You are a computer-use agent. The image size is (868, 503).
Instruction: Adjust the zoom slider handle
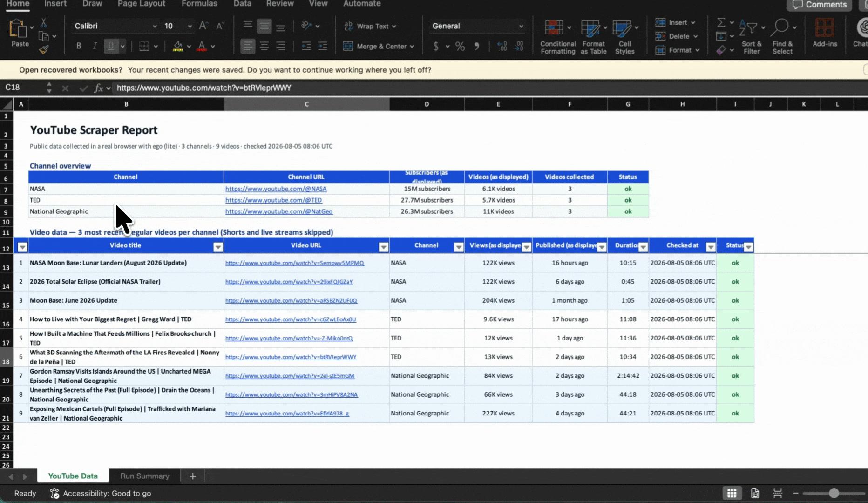(x=834, y=493)
